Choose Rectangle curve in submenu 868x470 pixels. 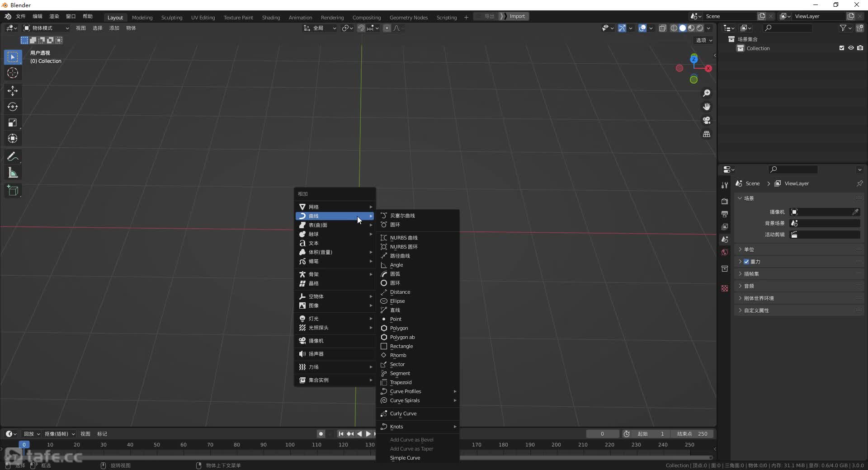418,346
